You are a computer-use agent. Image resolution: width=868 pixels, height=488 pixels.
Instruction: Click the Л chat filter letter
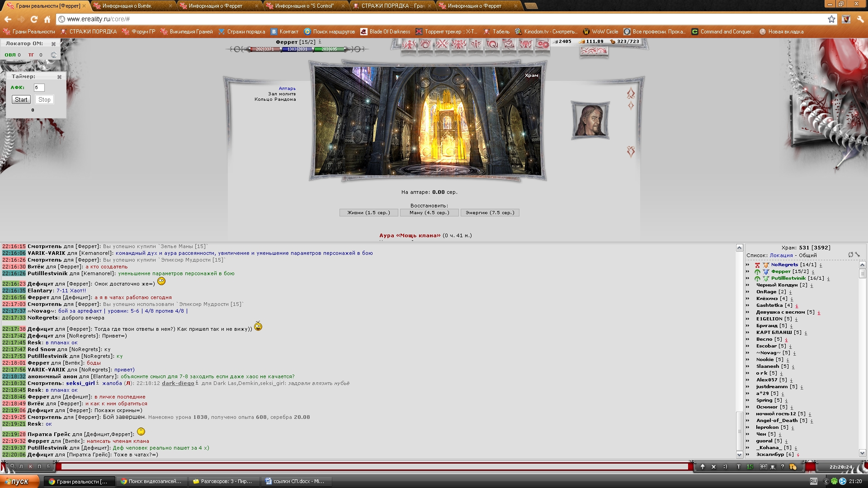(21, 466)
